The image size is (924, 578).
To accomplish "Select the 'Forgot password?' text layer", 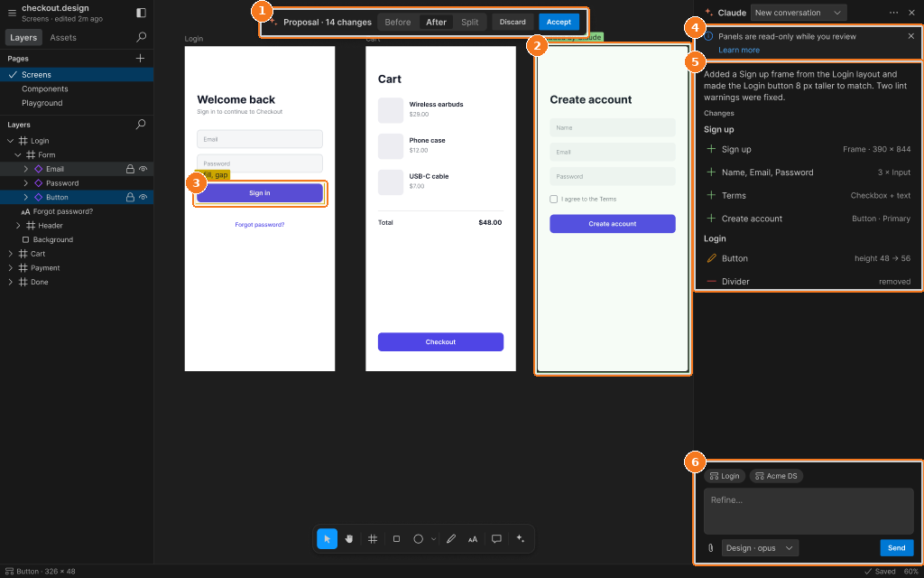I will 63,211.
